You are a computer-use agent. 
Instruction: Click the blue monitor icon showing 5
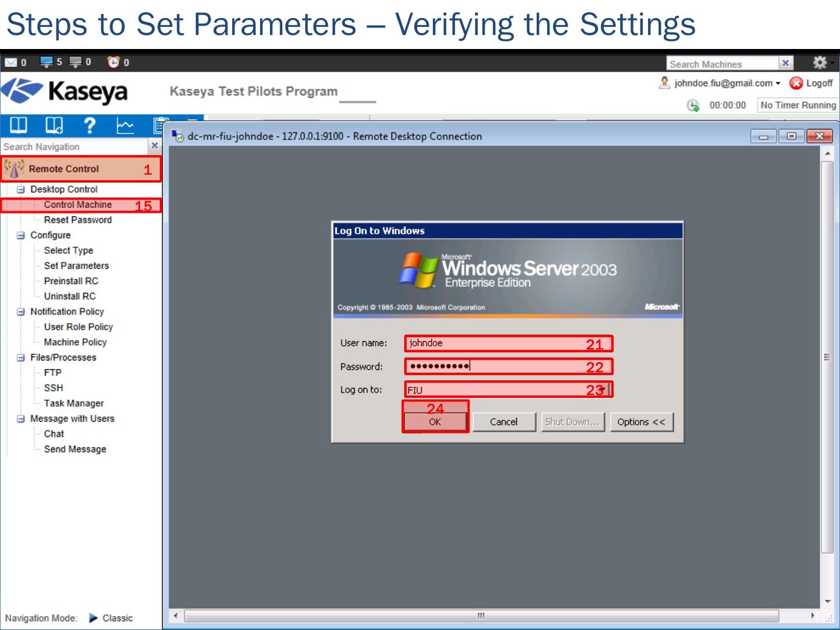point(47,62)
